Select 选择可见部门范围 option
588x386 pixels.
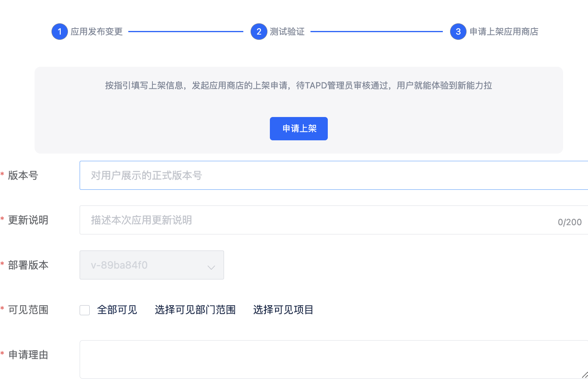[195, 310]
